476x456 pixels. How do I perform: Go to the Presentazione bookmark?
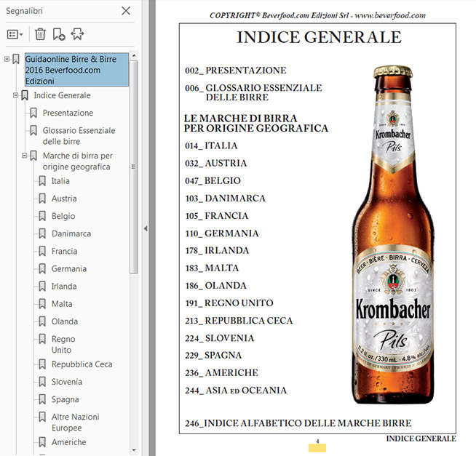(x=68, y=113)
